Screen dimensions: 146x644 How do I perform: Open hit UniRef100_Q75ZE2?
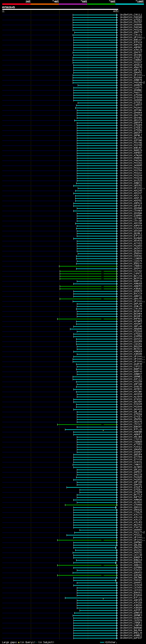pos(131,20)
